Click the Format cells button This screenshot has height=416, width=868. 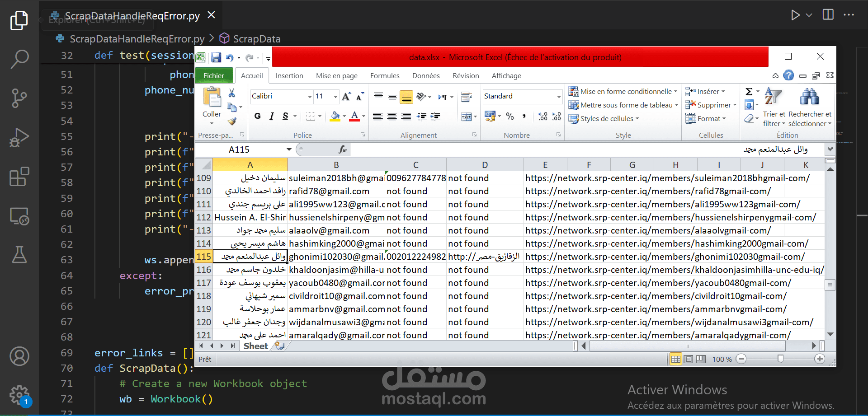[x=705, y=118]
